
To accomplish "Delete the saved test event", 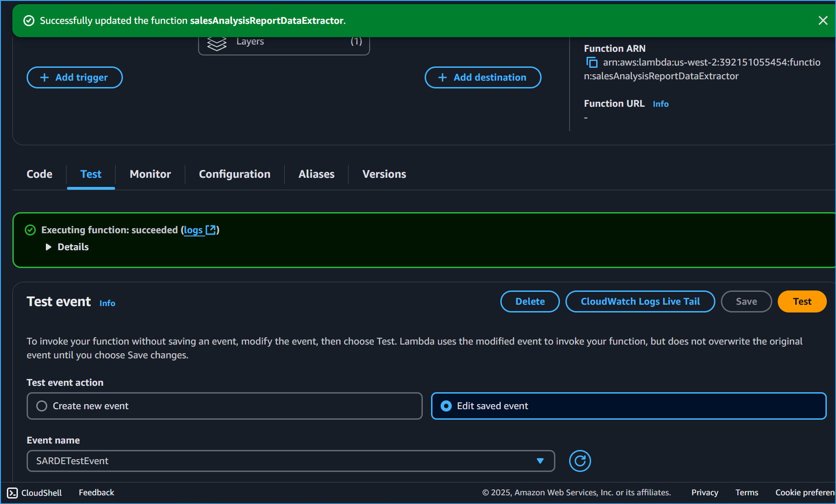I will click(530, 301).
